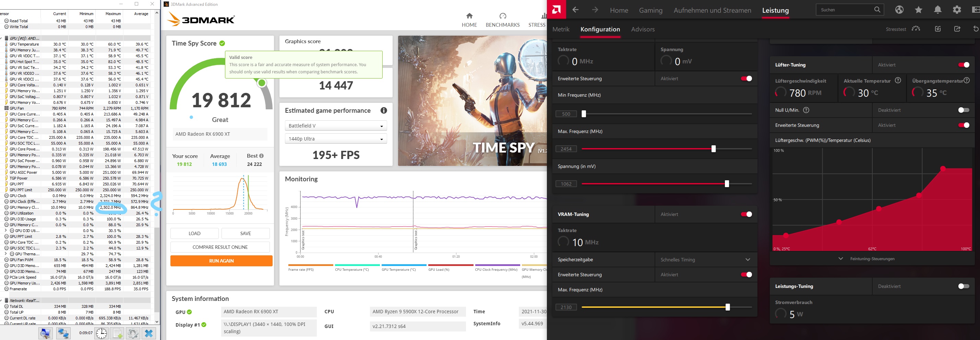Screen dimensions: 980x340
Task: Click the Min Frequenz value box showing 500
Action: tap(566, 114)
